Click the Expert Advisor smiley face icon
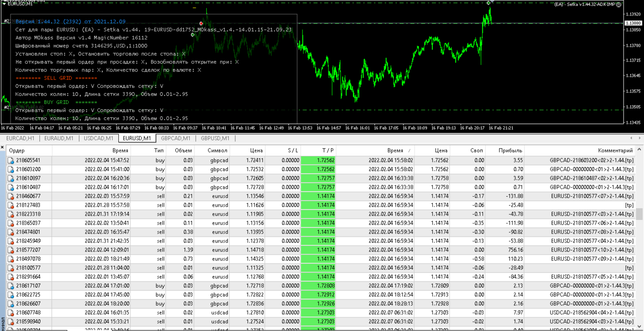The image size is (644, 331). (x=619, y=4)
